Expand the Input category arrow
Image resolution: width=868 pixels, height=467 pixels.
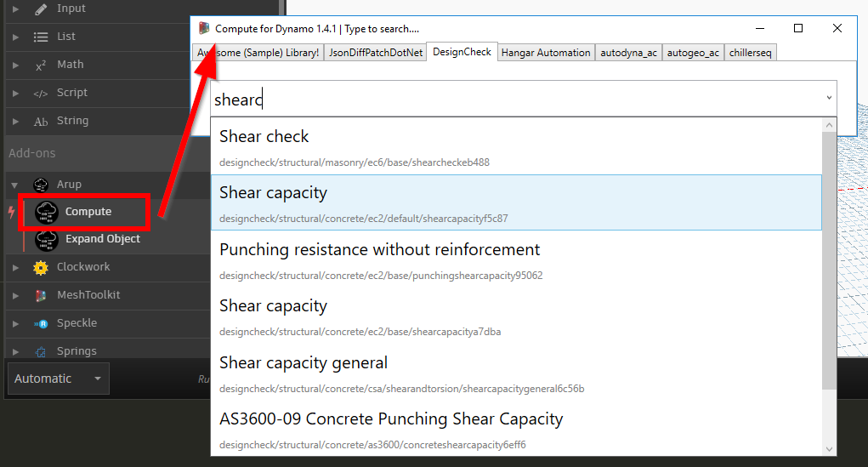(15, 9)
